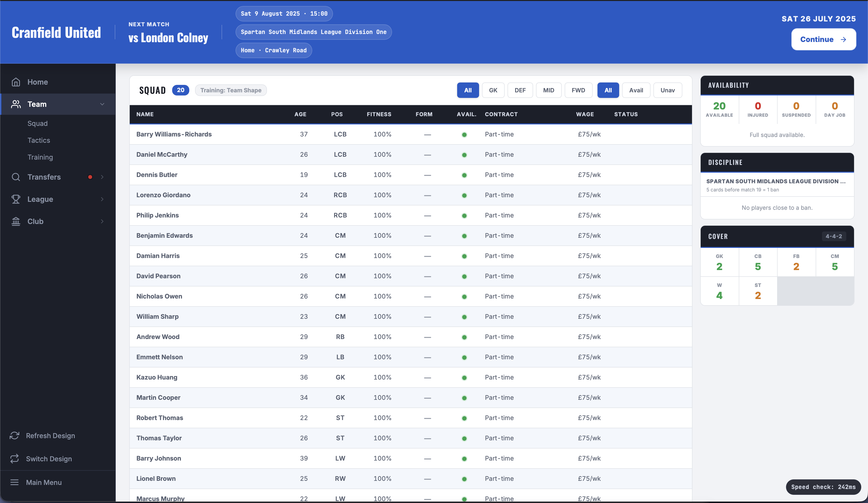Toggle the Unav availability filter
Image resolution: width=868 pixels, height=503 pixels.
[668, 90]
